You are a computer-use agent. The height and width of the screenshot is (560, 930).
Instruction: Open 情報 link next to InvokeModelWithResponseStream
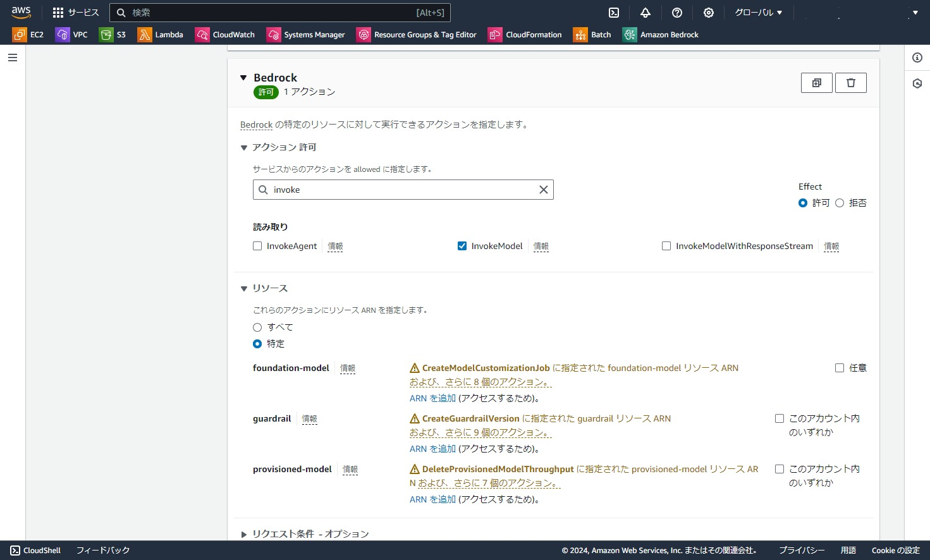831,247
